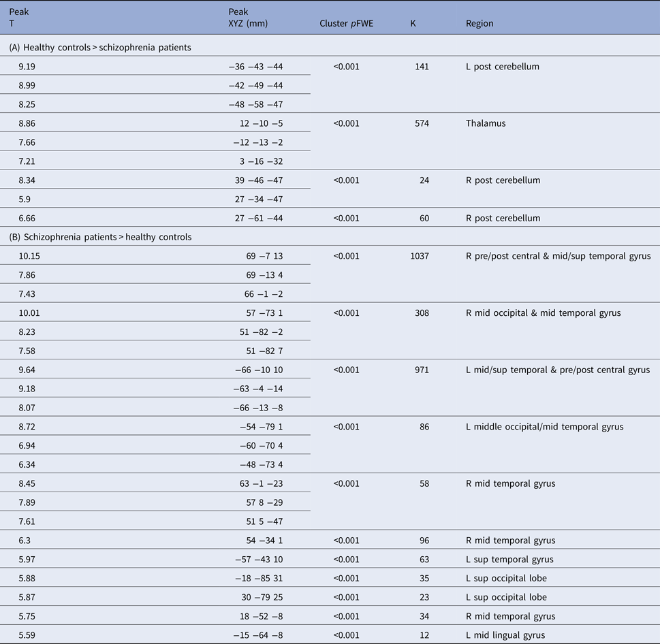
Task: Click the "Region" column header
Action: (x=480, y=24)
